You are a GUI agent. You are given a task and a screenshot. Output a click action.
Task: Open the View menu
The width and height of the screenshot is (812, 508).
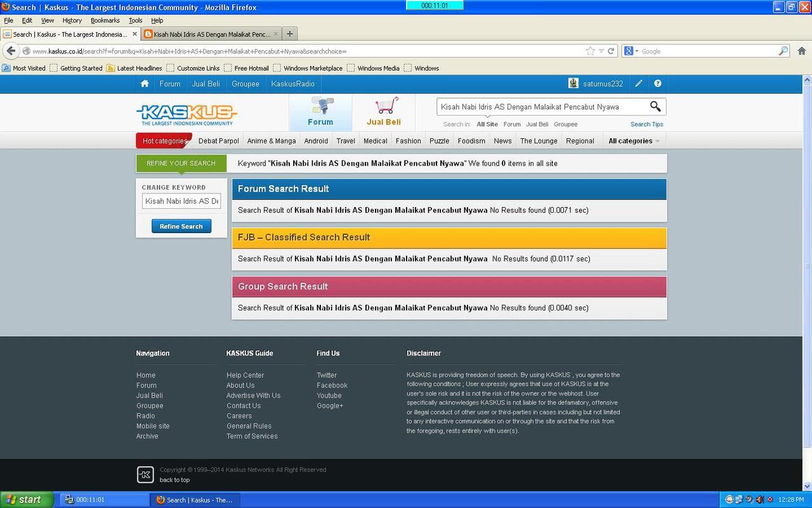48,20
